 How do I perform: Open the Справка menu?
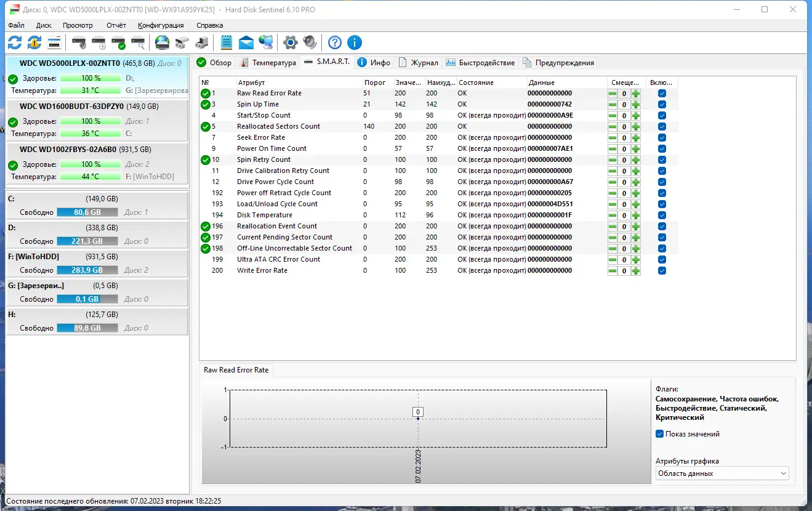[210, 25]
